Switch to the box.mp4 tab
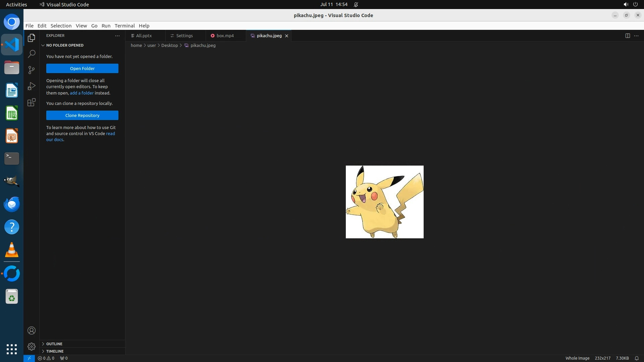 (x=225, y=36)
